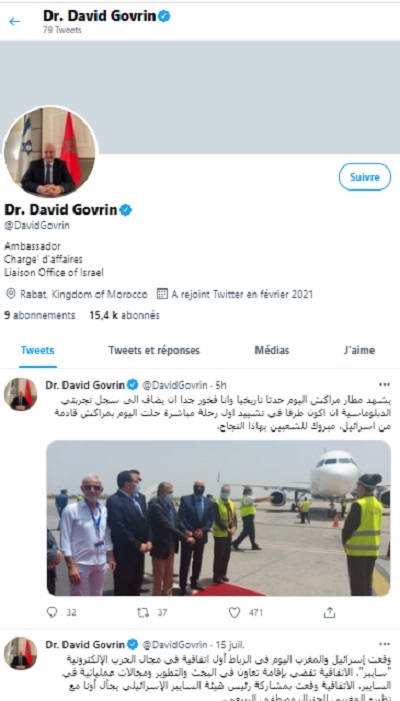The image size is (400, 701).
Task: Retweet the airport tweet with 37 retweets
Action: [x=143, y=612]
